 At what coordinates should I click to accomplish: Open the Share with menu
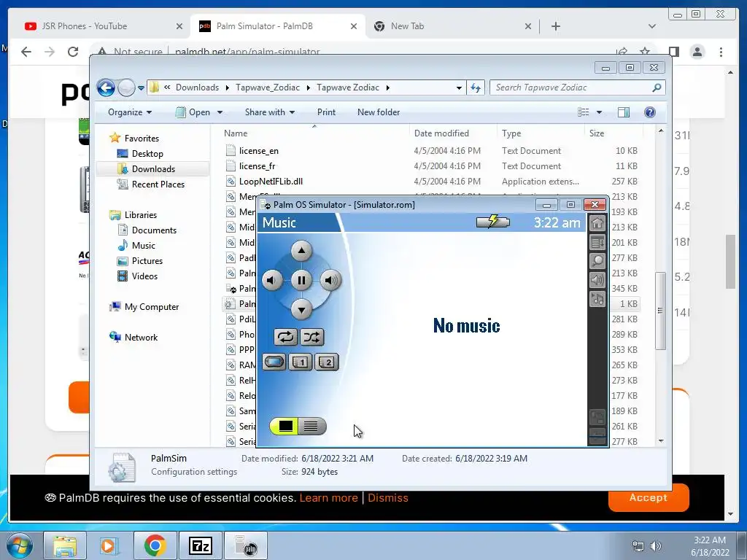click(270, 112)
